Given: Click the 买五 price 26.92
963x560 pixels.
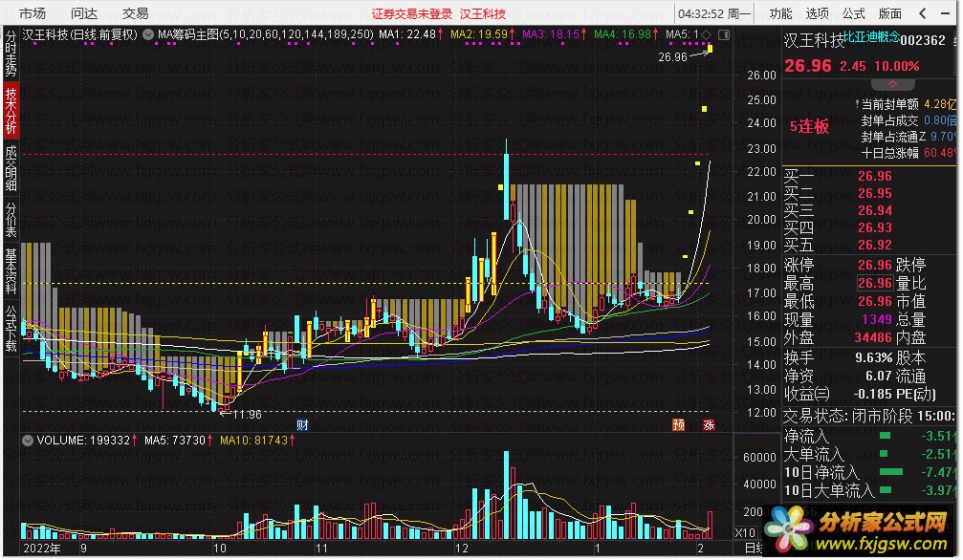Looking at the screenshot, I should [x=875, y=245].
